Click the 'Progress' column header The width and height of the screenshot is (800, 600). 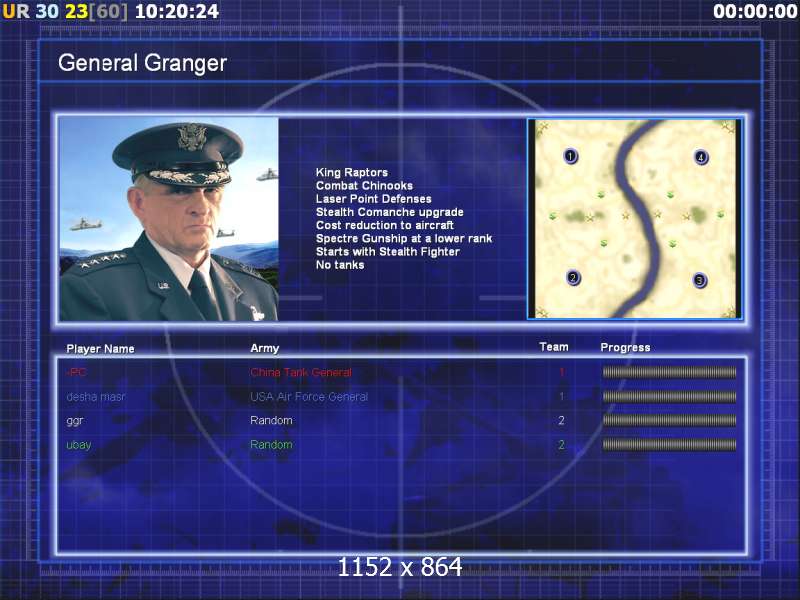point(625,347)
